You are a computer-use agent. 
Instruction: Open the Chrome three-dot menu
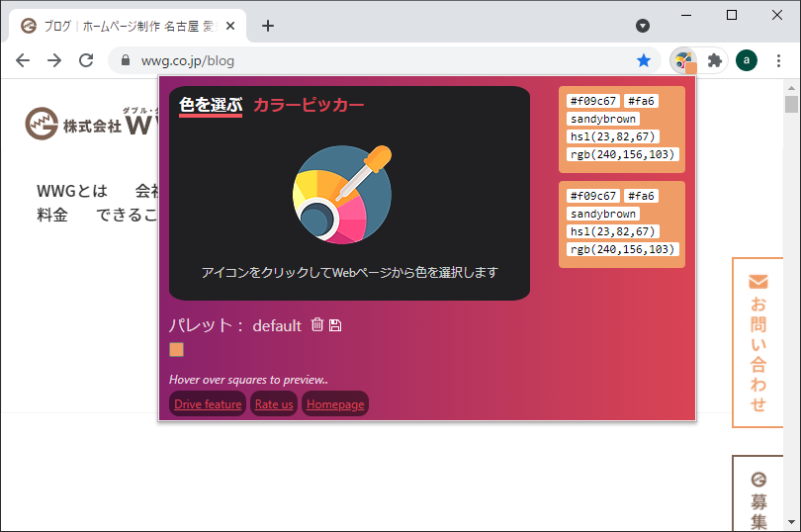[x=779, y=60]
